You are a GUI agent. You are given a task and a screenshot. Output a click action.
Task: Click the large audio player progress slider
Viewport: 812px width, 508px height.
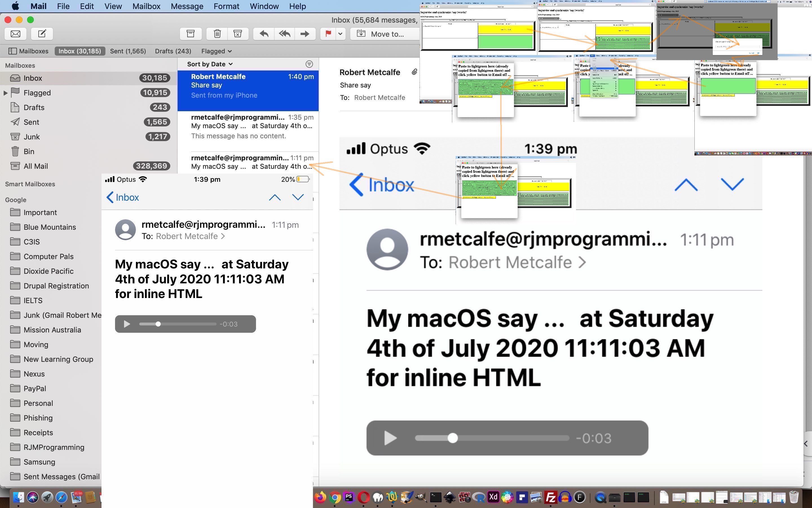coord(492,438)
